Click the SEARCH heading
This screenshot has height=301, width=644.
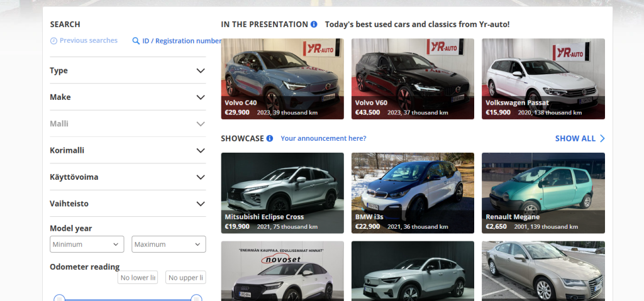pos(65,25)
